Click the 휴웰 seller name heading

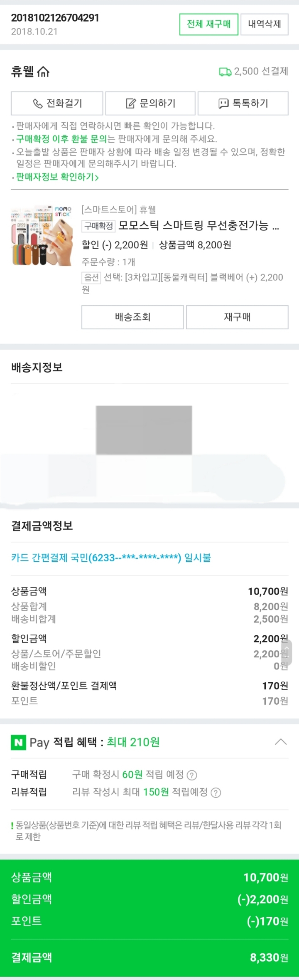22,72
